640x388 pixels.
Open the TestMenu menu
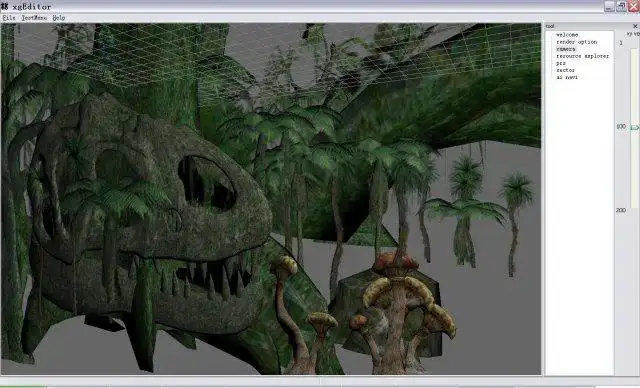click(x=34, y=18)
